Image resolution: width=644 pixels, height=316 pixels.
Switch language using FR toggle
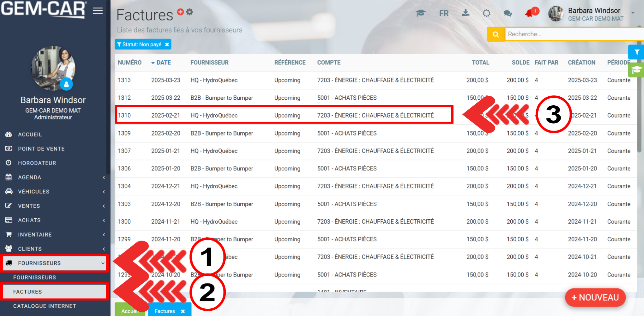point(444,13)
